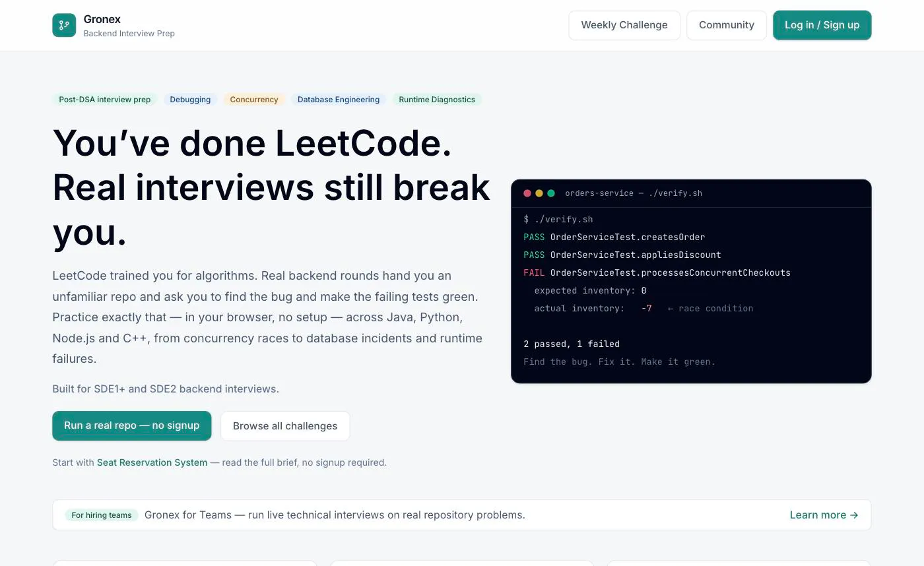Click the PASS OrderServiceTest.appliesDiscount line
The height and width of the screenshot is (566, 924).
point(622,255)
